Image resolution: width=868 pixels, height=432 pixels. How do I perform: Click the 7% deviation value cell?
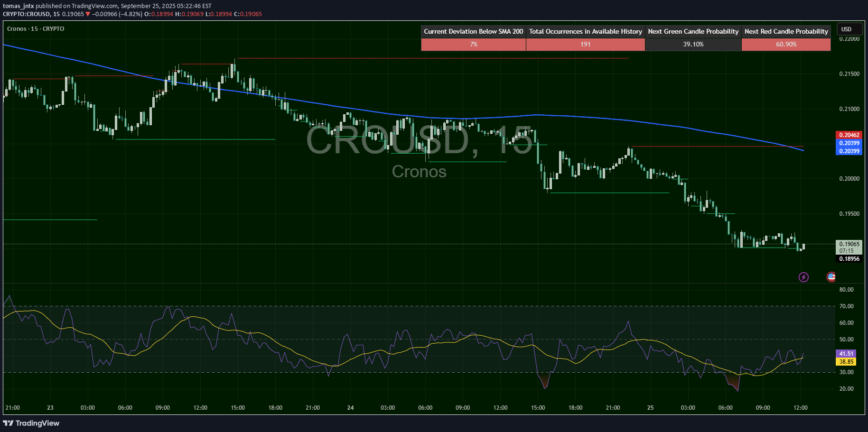pyautogui.click(x=474, y=44)
